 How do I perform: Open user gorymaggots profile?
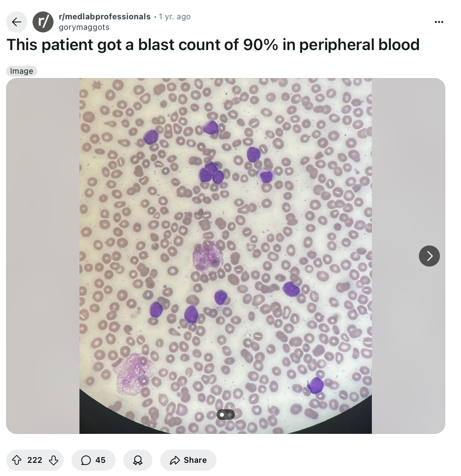tap(84, 27)
